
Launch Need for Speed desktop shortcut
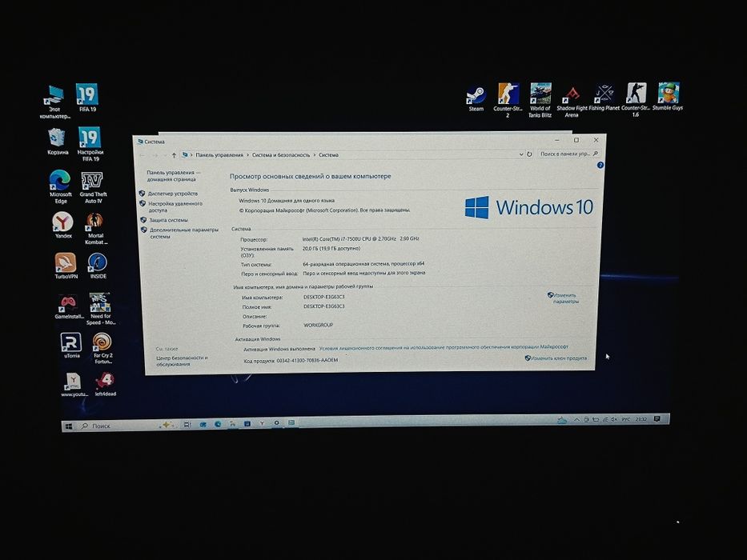101,309
